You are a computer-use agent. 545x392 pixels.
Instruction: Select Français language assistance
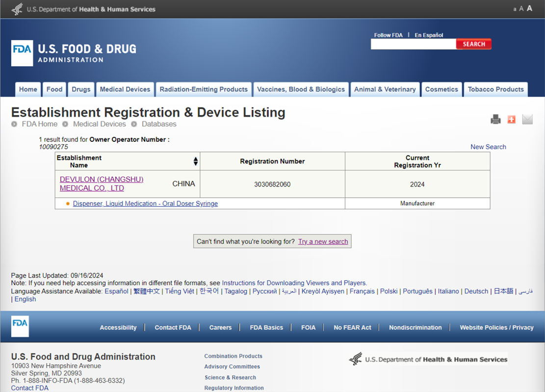click(362, 291)
